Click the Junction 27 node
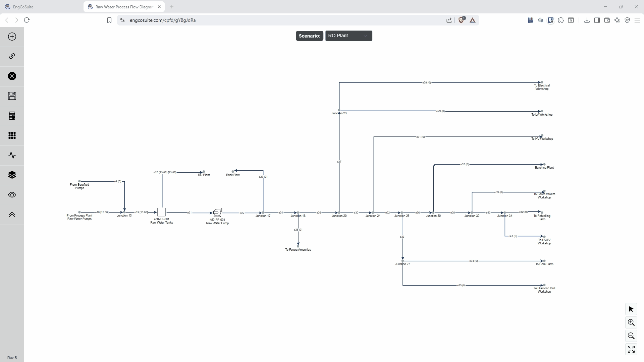The height and width of the screenshot is (362, 644). coord(402,261)
